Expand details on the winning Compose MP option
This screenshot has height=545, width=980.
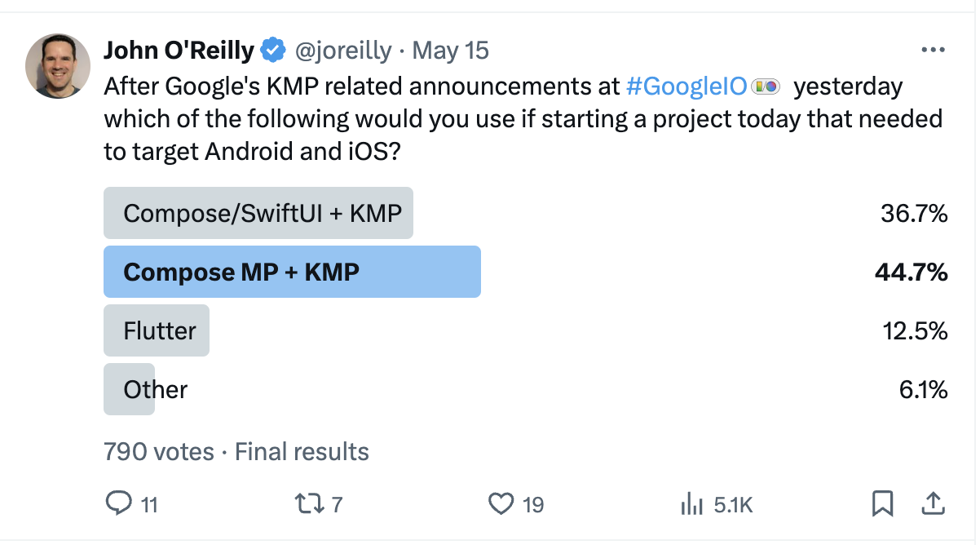tap(291, 272)
